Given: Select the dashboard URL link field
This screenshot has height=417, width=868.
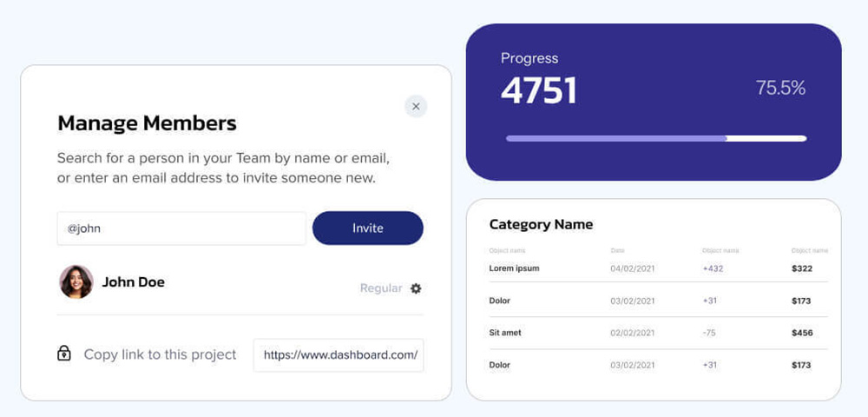Looking at the screenshot, I should coord(339,354).
